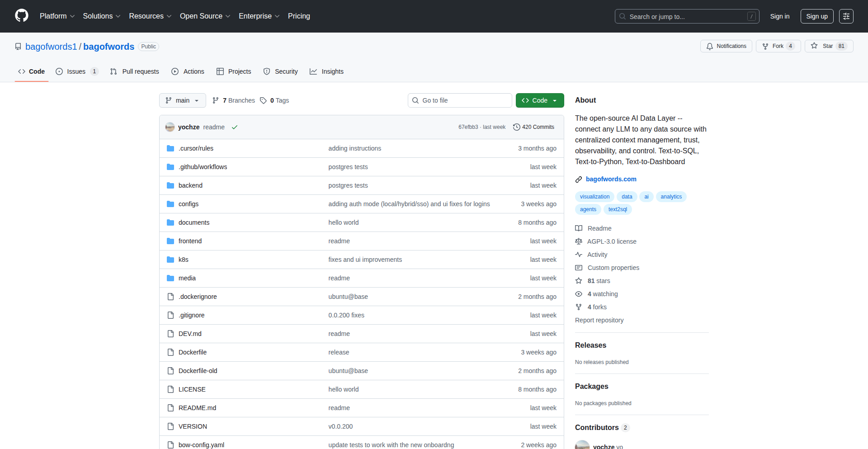Click the star icon in the Star button
Screen dimensions: 868x449
[814, 46]
